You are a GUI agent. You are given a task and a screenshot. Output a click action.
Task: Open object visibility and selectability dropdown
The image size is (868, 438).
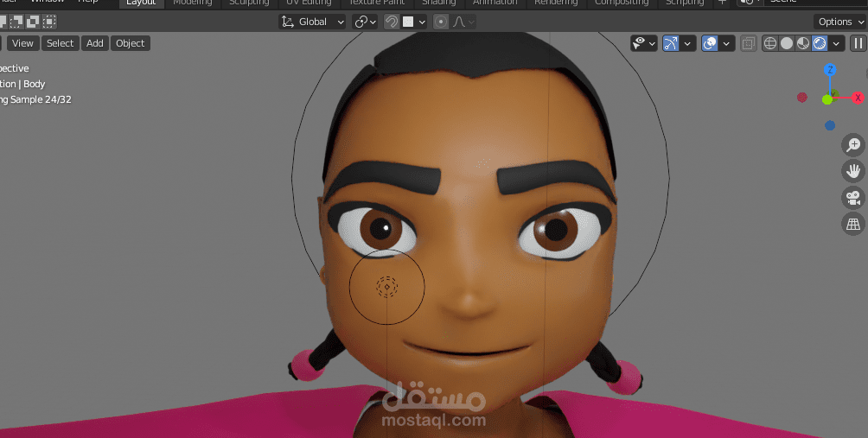click(x=644, y=43)
